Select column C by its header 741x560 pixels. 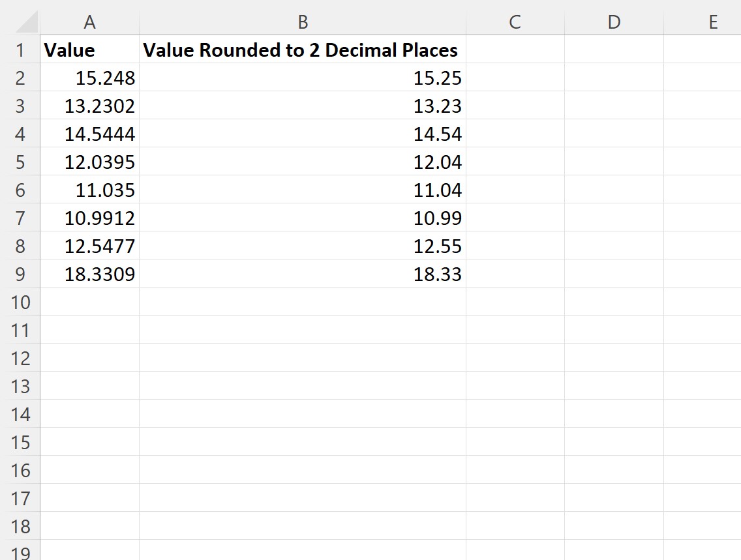click(x=515, y=22)
